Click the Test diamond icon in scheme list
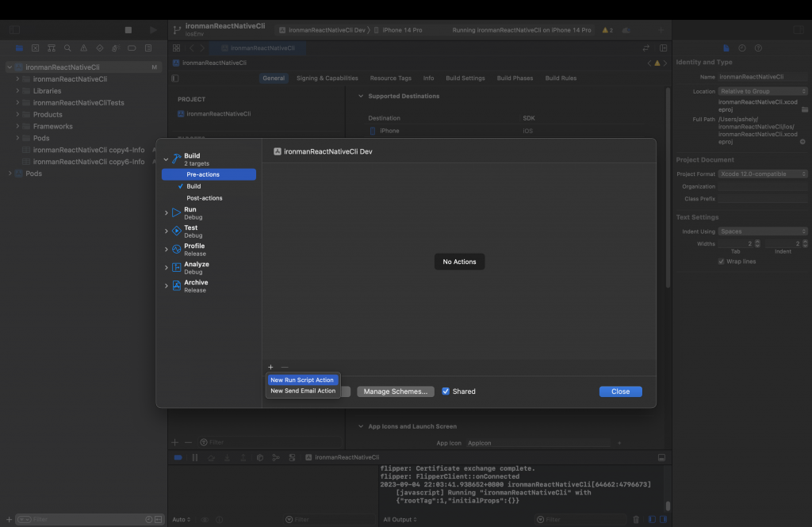This screenshot has width=812, height=527. pyautogui.click(x=177, y=231)
